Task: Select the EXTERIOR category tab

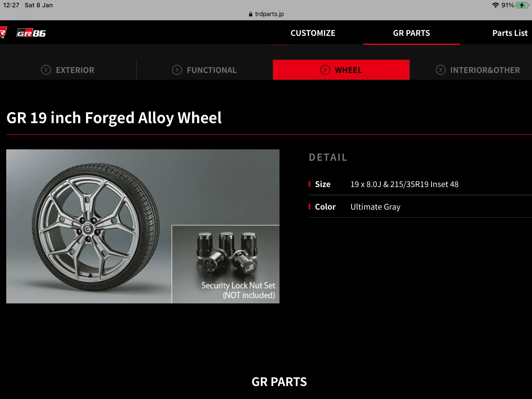Action: point(75,70)
